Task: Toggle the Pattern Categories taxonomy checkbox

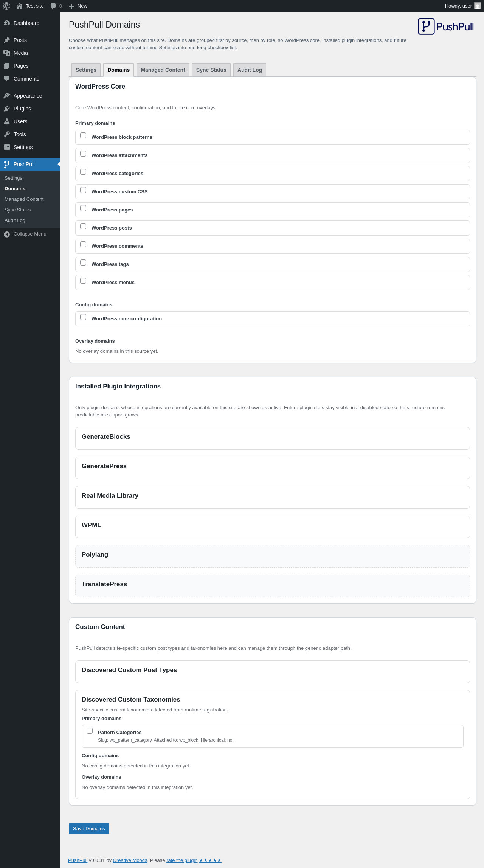Action: 90,731
